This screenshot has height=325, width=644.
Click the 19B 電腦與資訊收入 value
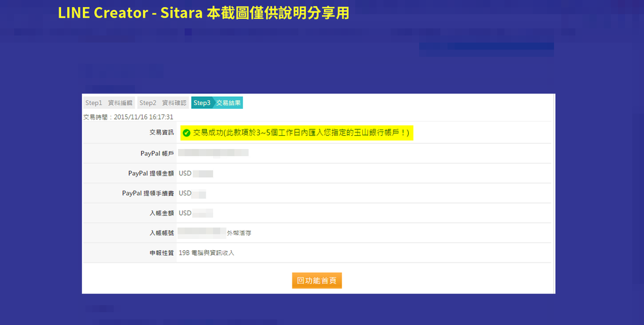pos(206,253)
